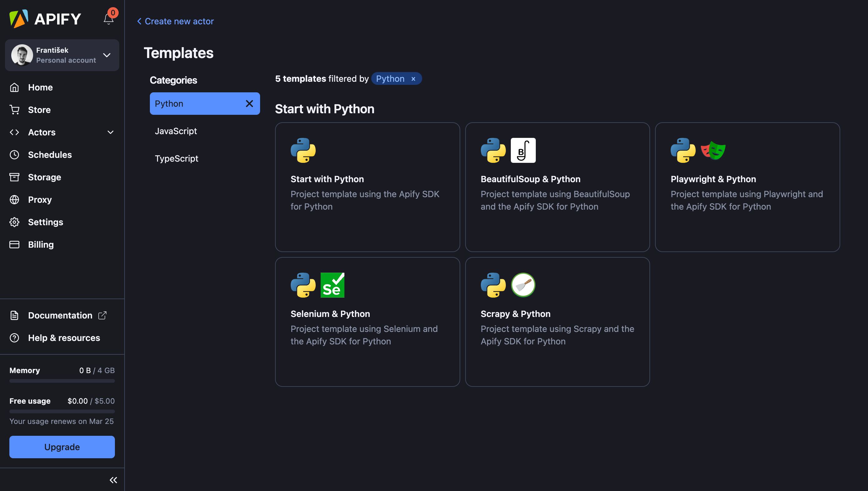868x491 pixels.
Task: Click the Store cart icon
Action: click(x=14, y=109)
